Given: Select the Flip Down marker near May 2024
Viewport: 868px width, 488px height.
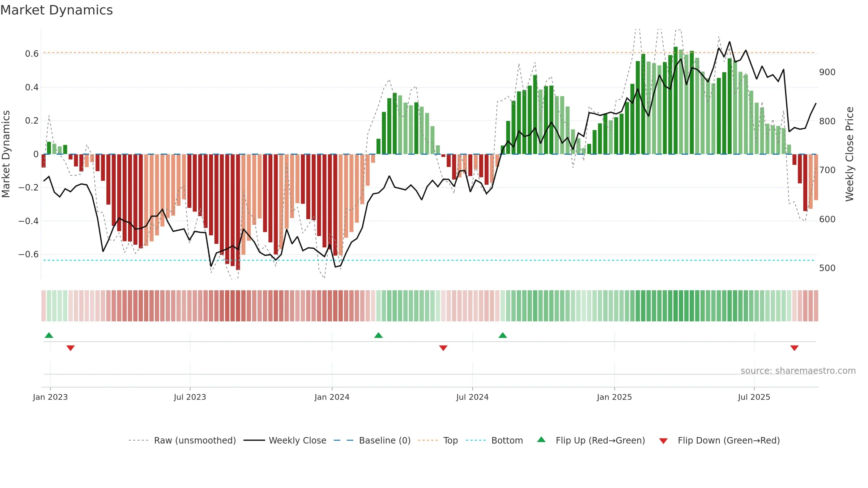Looking at the screenshot, I should (x=443, y=348).
